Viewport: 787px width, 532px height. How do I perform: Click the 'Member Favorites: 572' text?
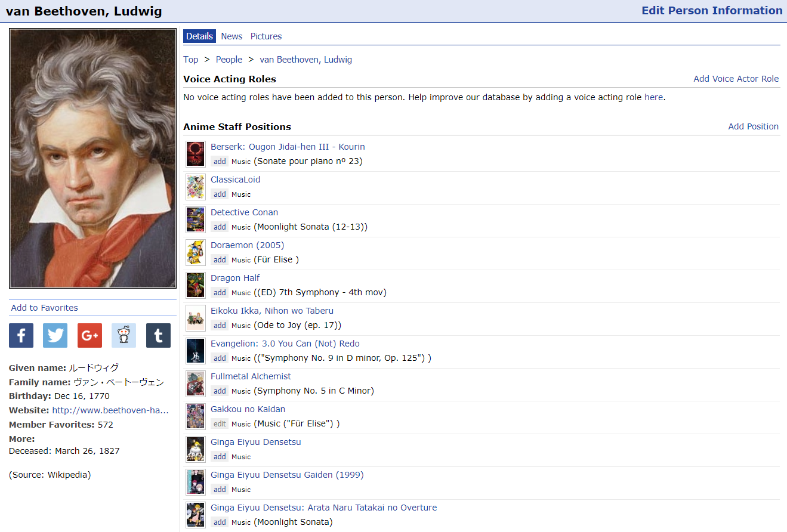coord(61,425)
